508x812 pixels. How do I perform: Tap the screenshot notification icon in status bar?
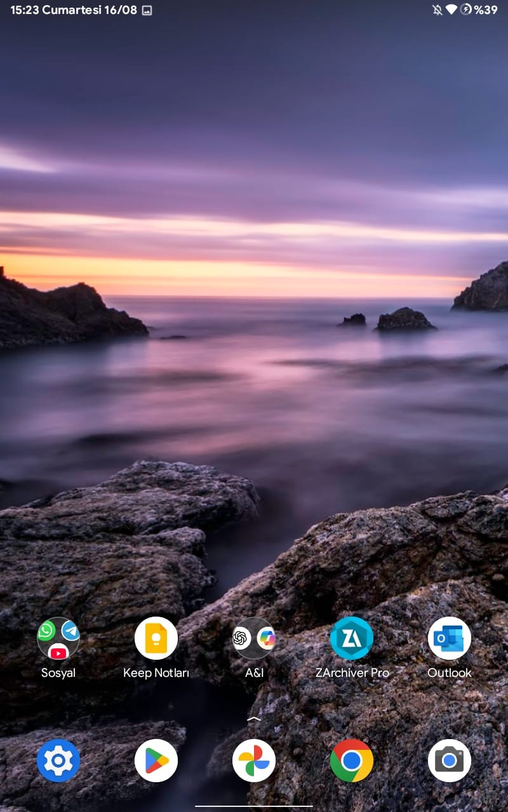(147, 10)
